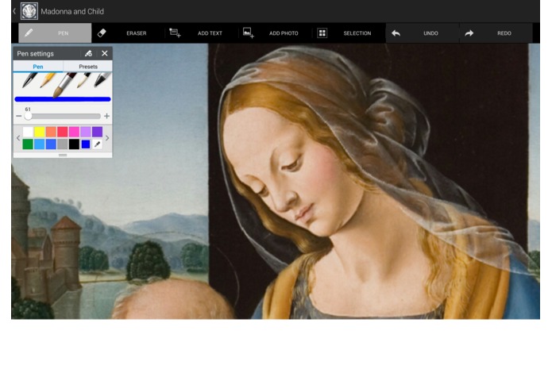The height and width of the screenshot is (392, 552).
Task: Click the blue stroke preview line
Action: tap(63, 99)
